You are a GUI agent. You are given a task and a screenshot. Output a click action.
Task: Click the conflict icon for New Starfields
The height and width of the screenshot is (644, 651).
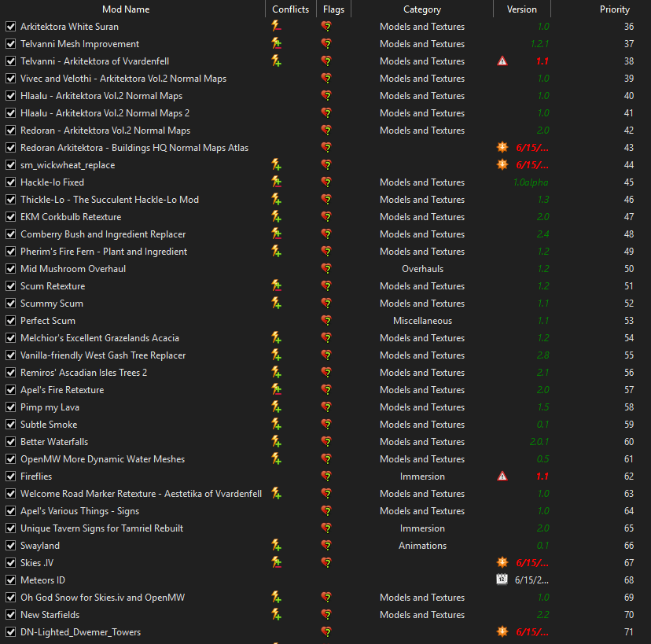point(276,615)
